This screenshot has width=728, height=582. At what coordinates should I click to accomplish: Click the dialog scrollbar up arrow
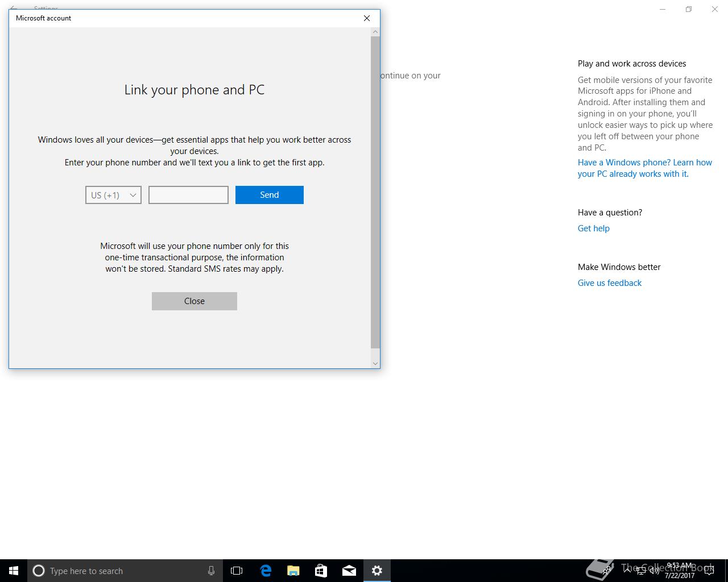(375, 32)
